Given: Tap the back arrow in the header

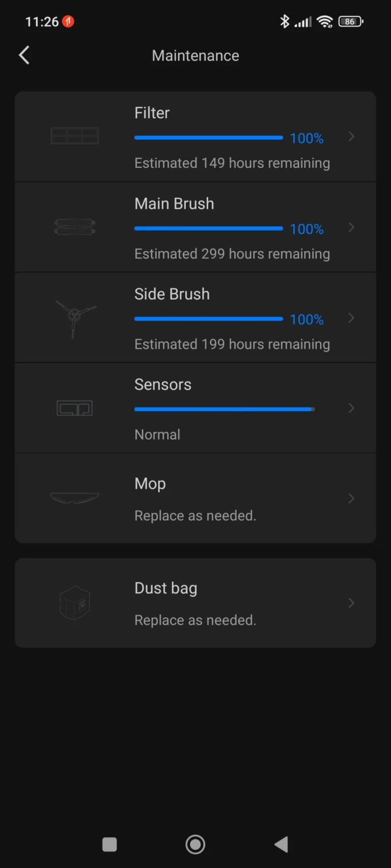Looking at the screenshot, I should [x=24, y=55].
